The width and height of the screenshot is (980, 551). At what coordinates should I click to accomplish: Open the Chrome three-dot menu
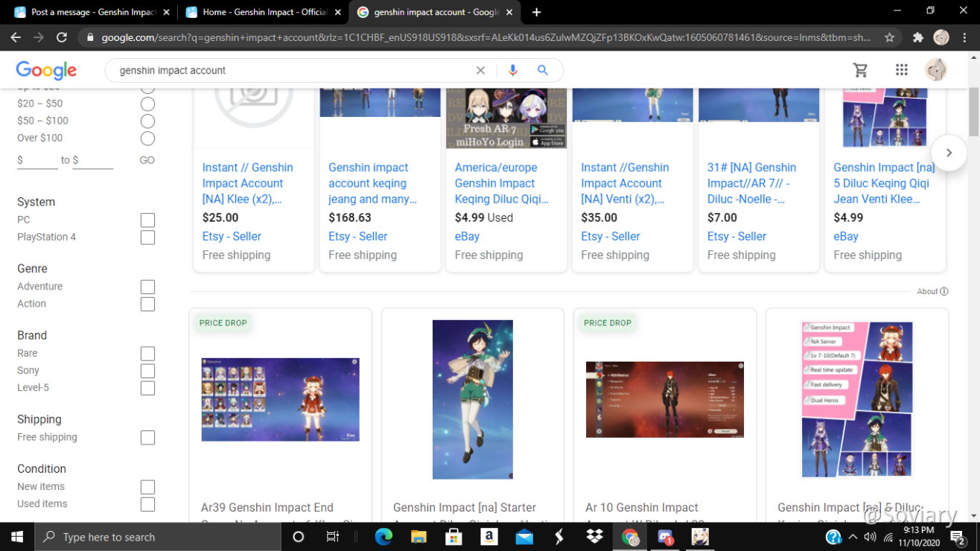[965, 37]
